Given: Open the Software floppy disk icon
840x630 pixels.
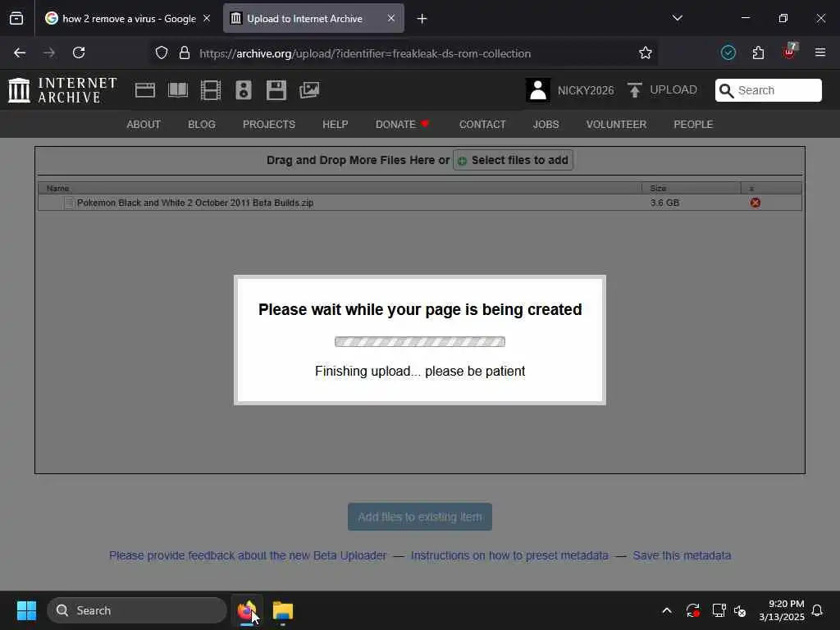Looking at the screenshot, I should point(276,90).
